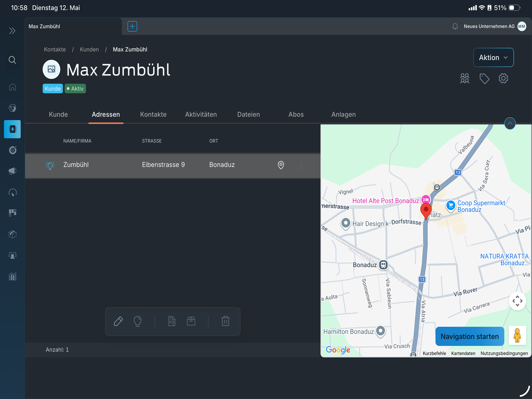Go to Kunden breadcrumb
The height and width of the screenshot is (399, 532).
click(89, 49)
